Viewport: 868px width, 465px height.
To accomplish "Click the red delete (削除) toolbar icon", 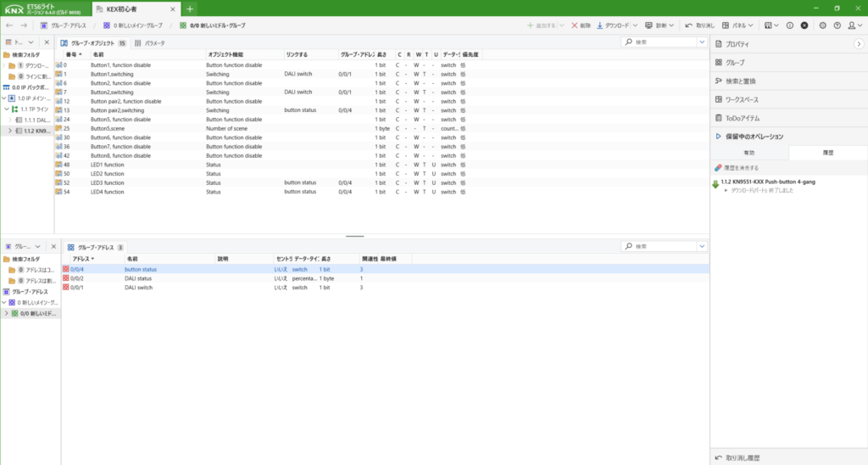I will [x=576, y=25].
